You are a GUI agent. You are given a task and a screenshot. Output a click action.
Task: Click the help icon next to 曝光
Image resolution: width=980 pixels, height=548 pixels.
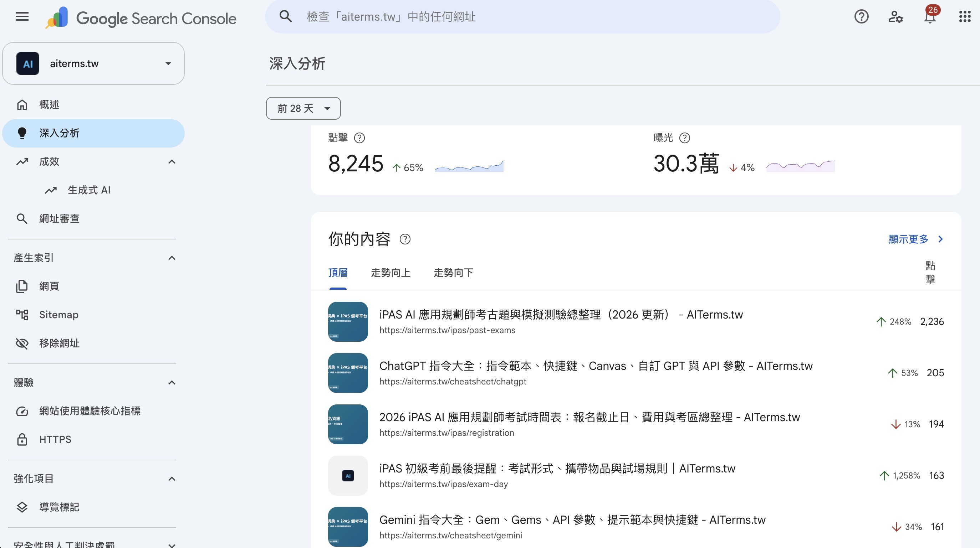pos(684,138)
